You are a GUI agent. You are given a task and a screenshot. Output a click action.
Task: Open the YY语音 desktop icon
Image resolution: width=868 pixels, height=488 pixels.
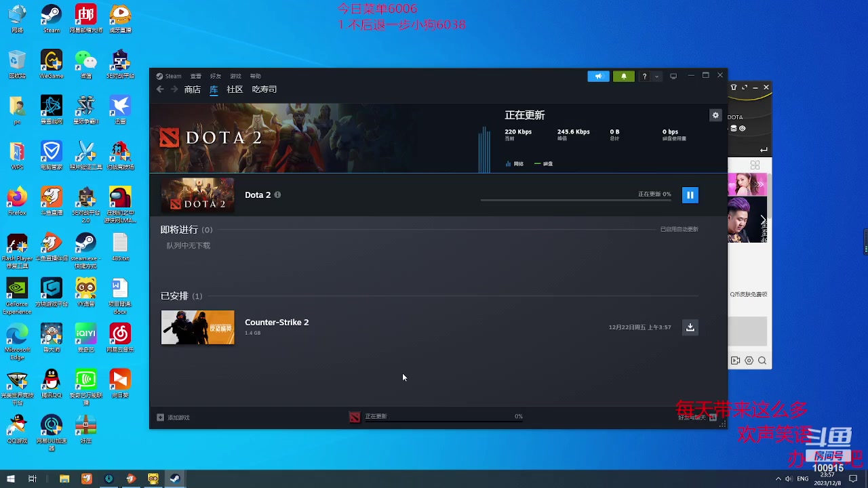[x=86, y=292]
